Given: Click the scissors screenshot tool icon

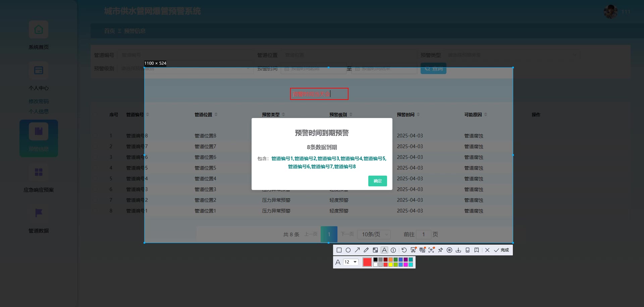Looking at the screenshot, I should (413, 250).
